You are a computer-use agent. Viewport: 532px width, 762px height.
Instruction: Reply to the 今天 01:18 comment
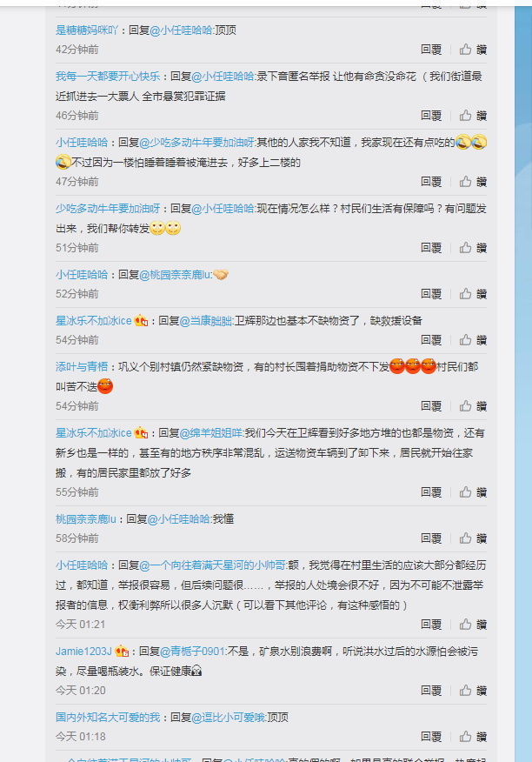[431, 737]
